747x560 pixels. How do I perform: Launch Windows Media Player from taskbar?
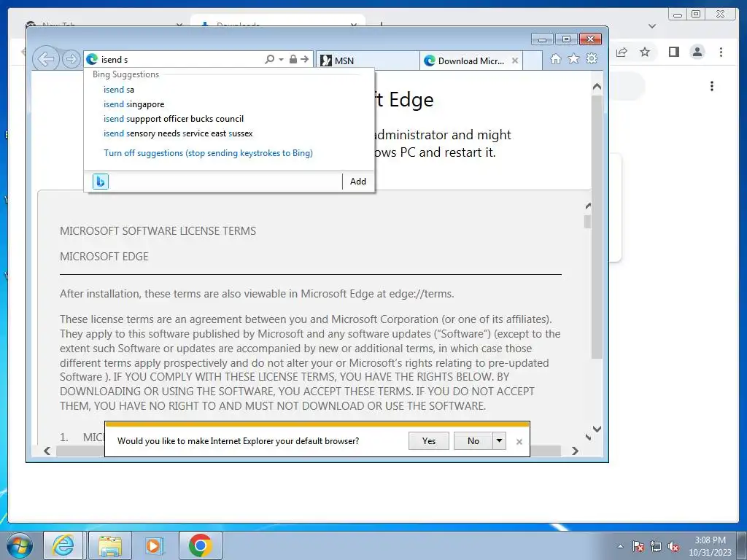tap(154, 545)
